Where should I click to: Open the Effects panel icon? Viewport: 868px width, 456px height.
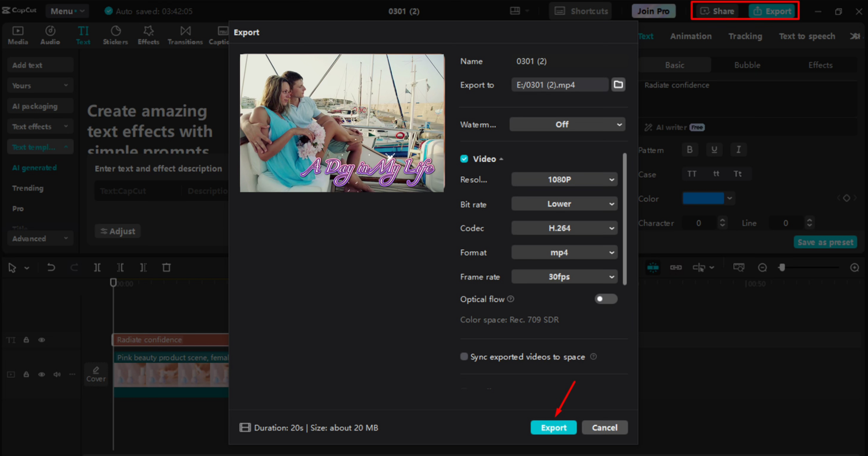pos(148,35)
